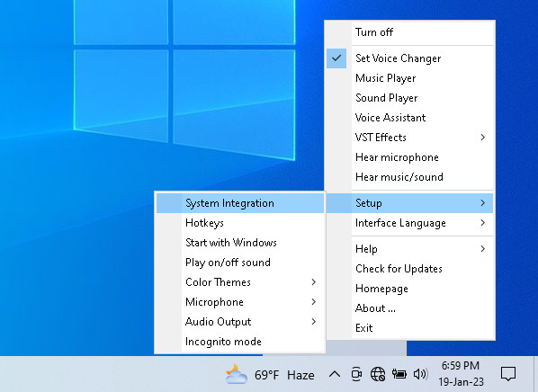Expand the Color Themes submenu
This screenshot has height=392, width=538.
[240, 282]
